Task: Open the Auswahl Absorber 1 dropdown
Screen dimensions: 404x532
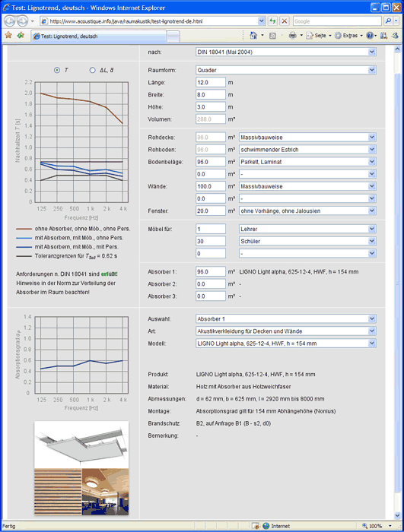Action: pos(286,319)
